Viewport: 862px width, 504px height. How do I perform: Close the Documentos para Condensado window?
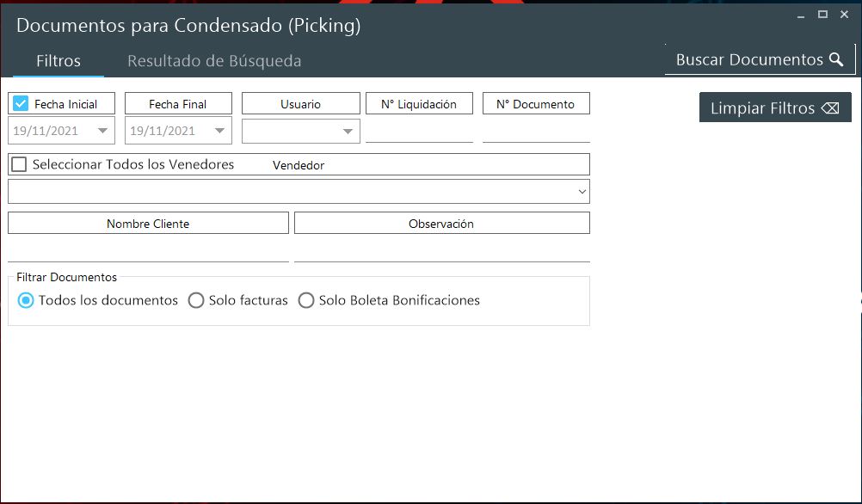click(844, 15)
